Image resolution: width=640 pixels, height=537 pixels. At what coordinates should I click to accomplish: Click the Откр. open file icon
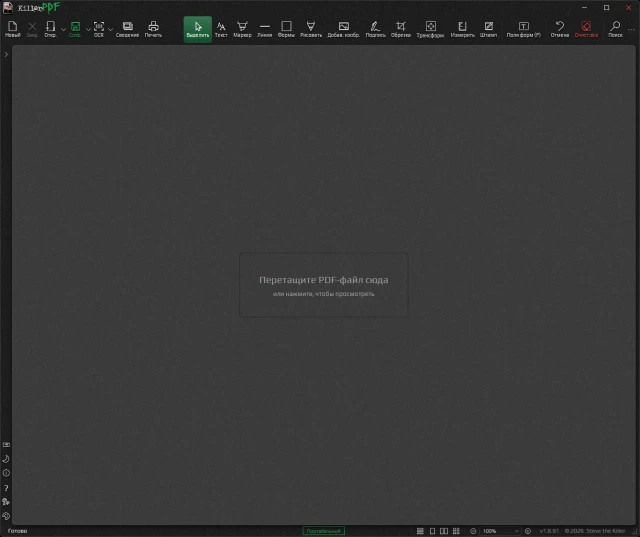(x=50, y=29)
